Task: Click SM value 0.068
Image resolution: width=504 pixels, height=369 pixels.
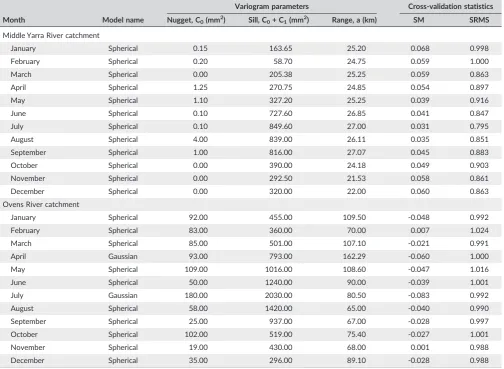Action: pos(420,48)
